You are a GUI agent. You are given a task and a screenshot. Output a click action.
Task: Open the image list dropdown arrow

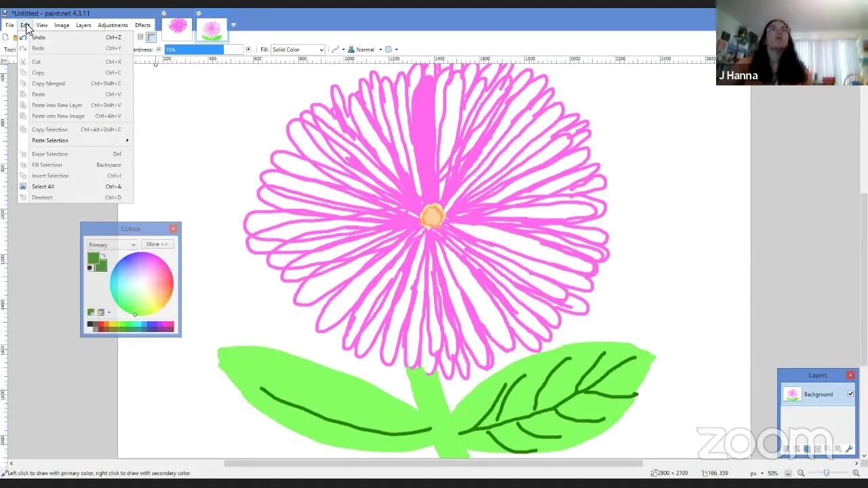pos(233,25)
